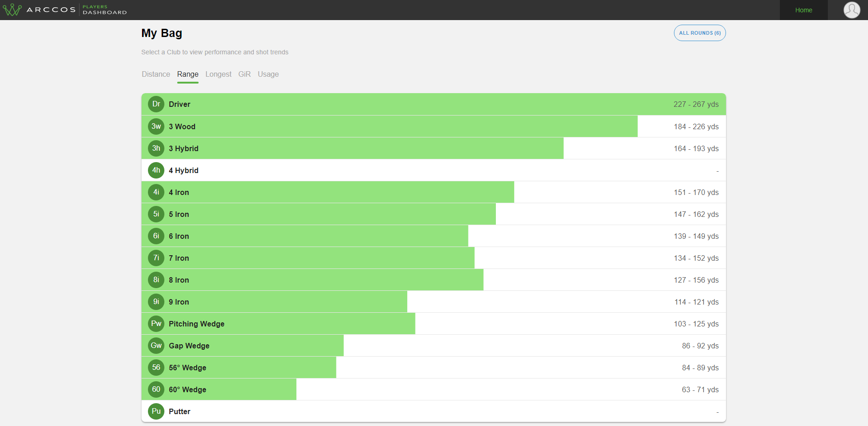868x426 pixels.
Task: Open the Gap Wedge row name
Action: 189,346
